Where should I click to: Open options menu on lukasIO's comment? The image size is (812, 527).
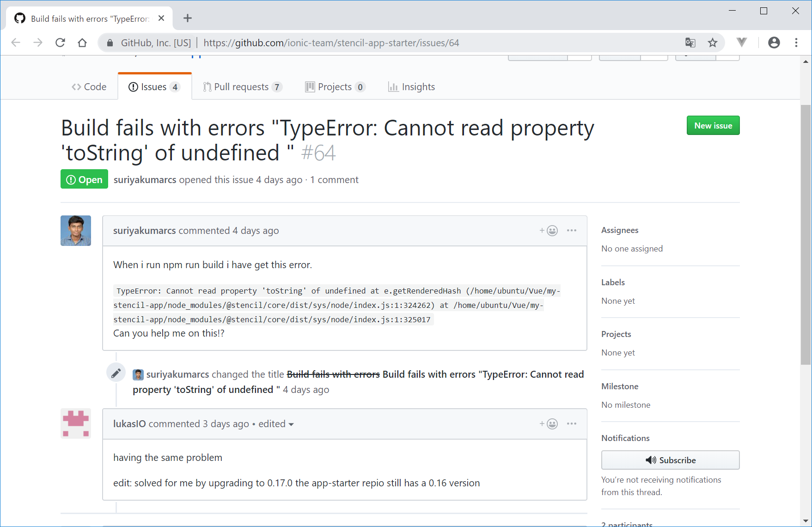[x=571, y=424]
